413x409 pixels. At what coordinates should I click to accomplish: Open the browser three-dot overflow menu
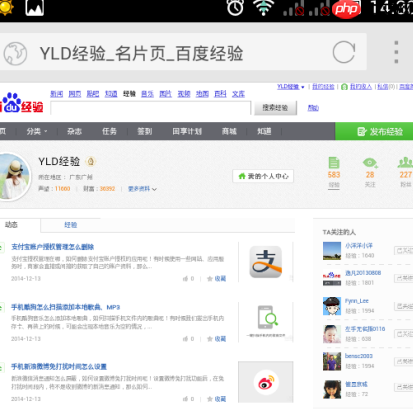396,52
